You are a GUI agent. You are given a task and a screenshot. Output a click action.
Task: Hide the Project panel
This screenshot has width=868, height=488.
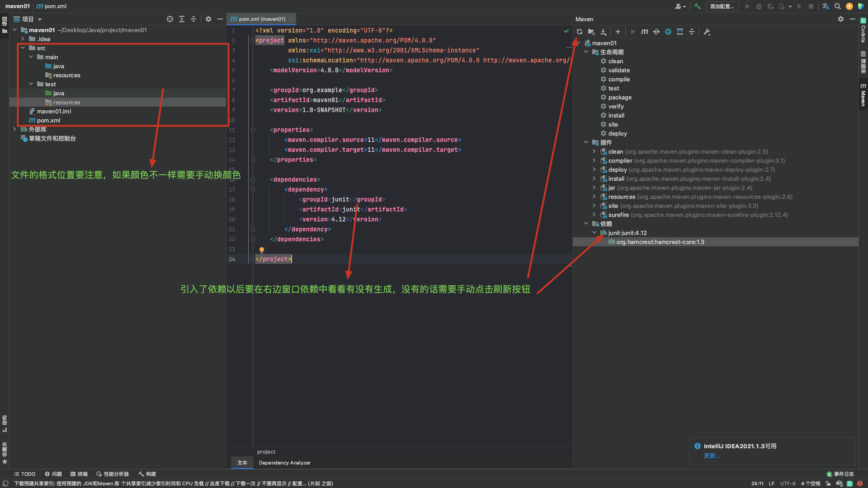point(220,19)
